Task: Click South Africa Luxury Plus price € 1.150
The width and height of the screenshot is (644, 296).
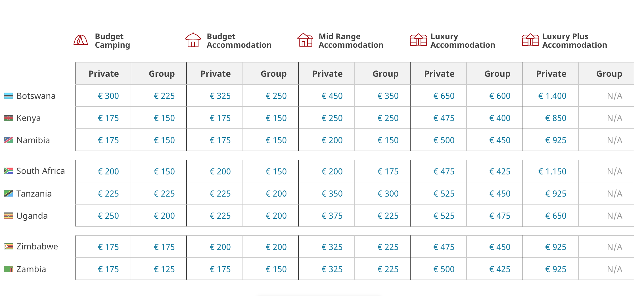Action: pyautogui.click(x=552, y=172)
